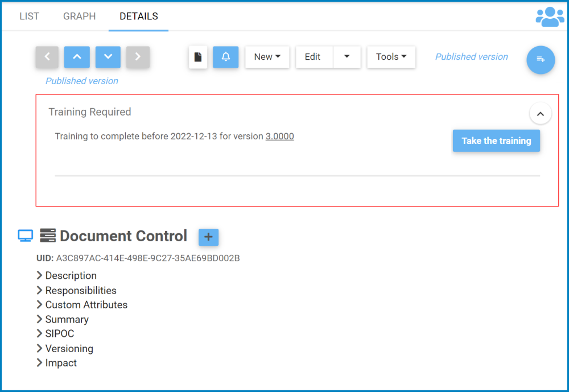Open the Edit split-button dropdown arrow
This screenshot has height=392, width=569.
348,57
